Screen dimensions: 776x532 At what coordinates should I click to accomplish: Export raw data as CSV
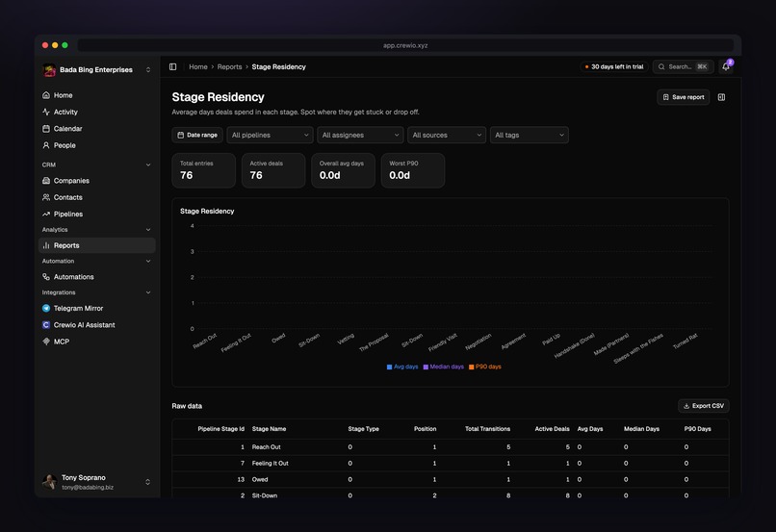[703, 406]
